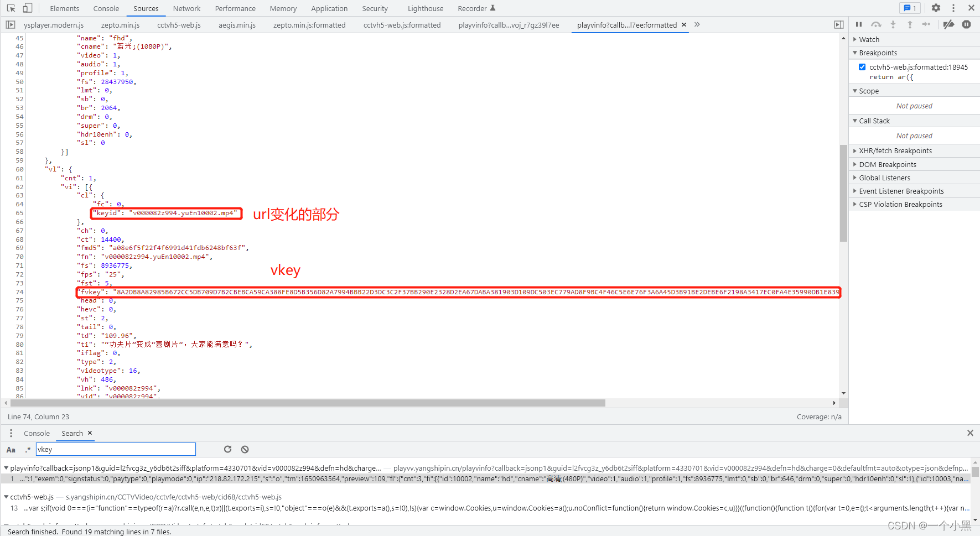The width and height of the screenshot is (980, 536).
Task: Step into next function call
Action: click(893, 24)
